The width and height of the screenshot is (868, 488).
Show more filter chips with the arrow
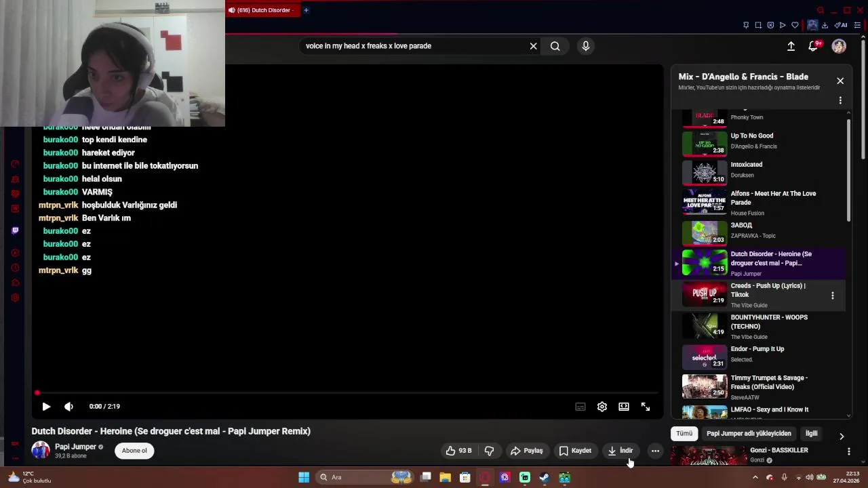coord(842,436)
